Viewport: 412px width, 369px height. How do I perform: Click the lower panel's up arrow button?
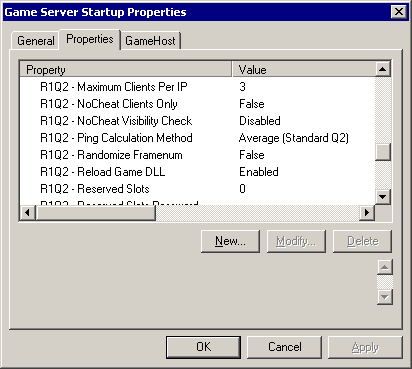(385, 267)
